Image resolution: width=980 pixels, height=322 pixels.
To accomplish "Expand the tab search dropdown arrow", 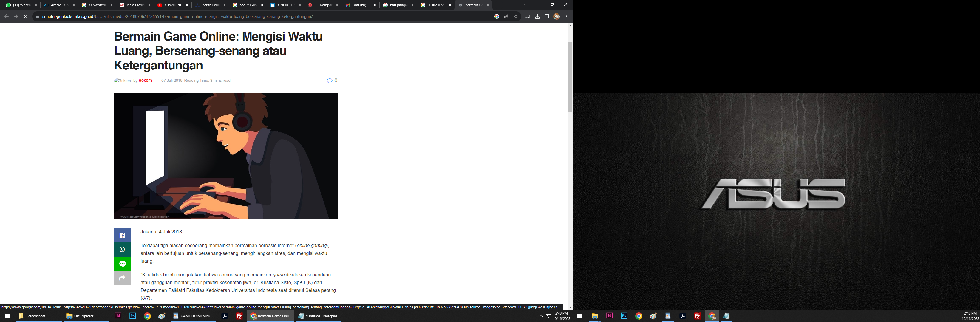I will 524,4.
